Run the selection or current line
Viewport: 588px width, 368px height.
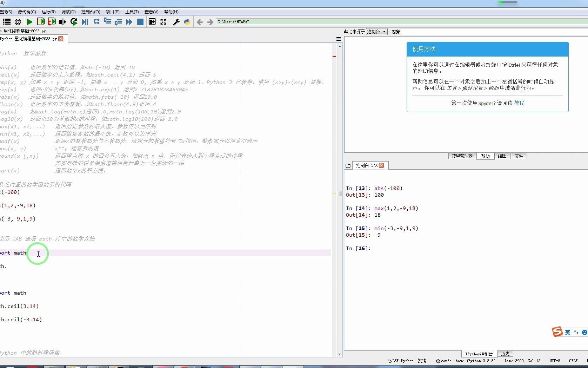point(62,22)
